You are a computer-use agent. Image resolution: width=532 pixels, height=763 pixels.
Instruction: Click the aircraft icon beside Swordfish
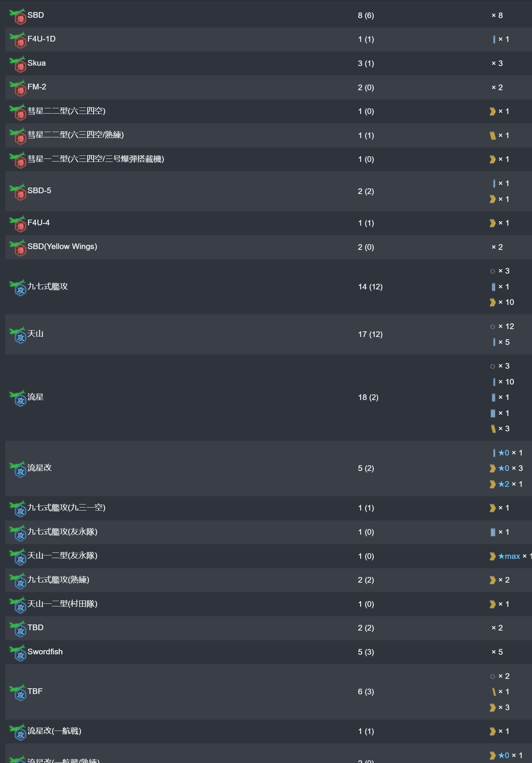(x=18, y=653)
